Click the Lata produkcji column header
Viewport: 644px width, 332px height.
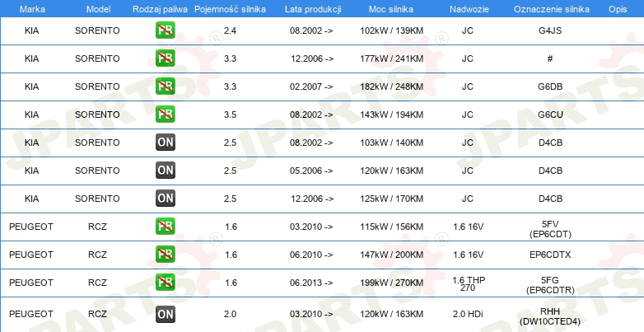coord(313,9)
